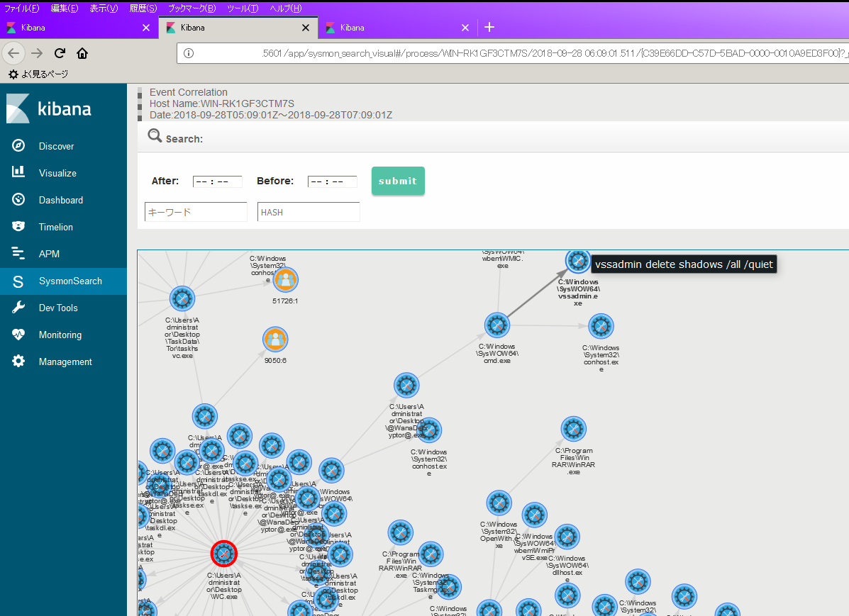Open Dev Tools wrench icon
The image size is (849, 616).
point(18,308)
